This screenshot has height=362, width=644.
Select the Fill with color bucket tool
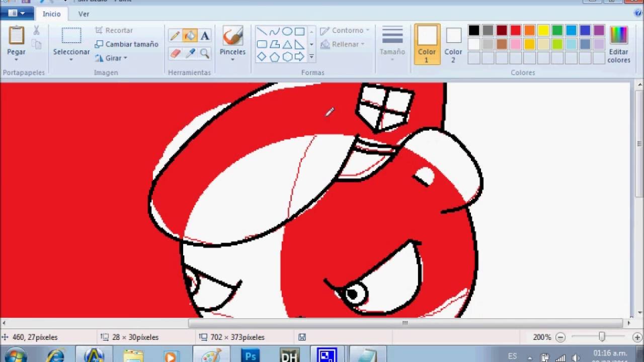190,36
